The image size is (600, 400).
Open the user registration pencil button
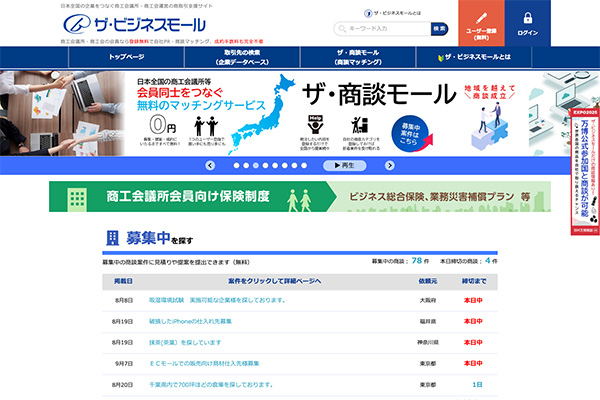481,23
